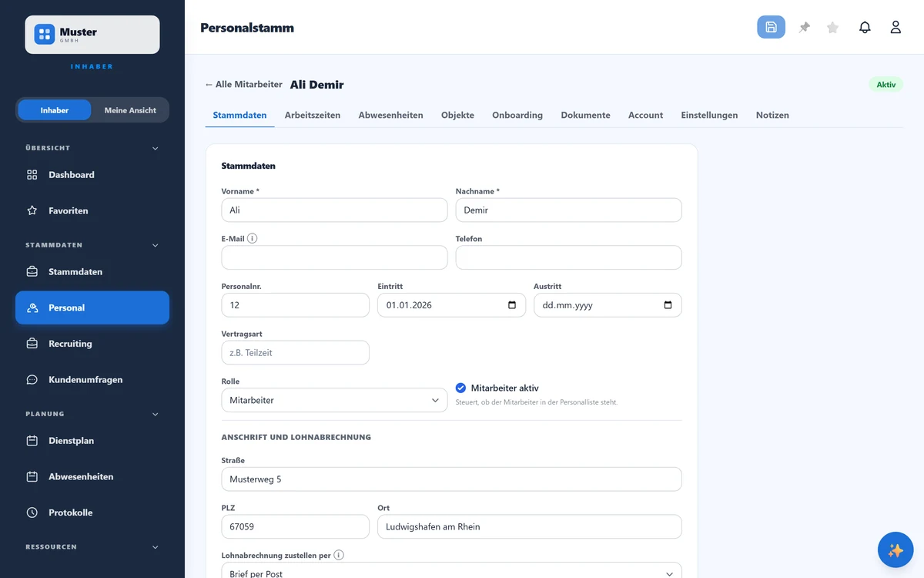Click the Protokolle clock icon
The height and width of the screenshot is (578, 924).
pos(32,512)
